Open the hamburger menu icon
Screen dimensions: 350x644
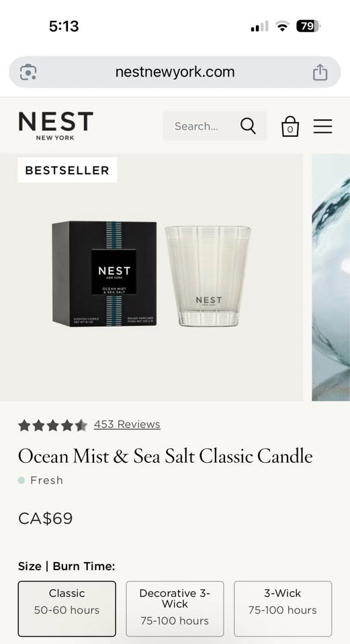322,126
